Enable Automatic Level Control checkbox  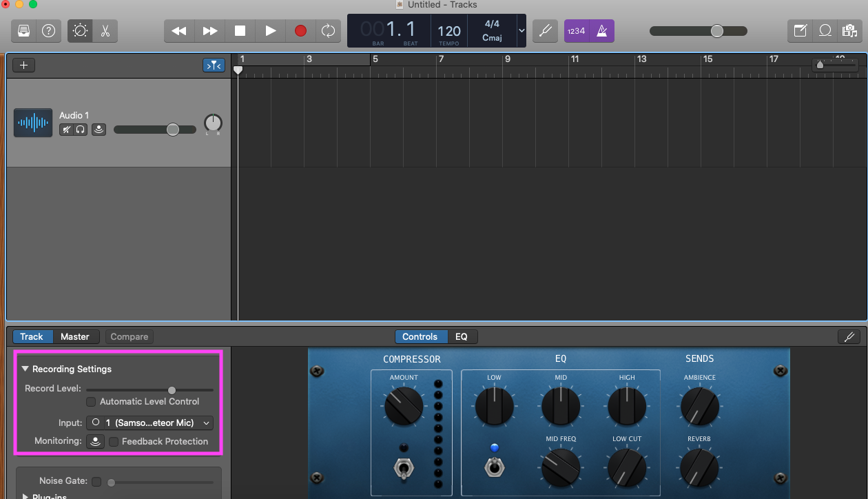90,401
